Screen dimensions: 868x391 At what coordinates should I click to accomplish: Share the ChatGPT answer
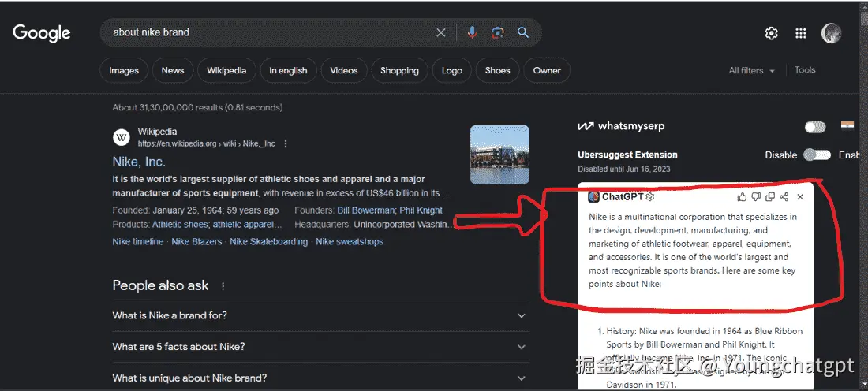[x=784, y=197]
